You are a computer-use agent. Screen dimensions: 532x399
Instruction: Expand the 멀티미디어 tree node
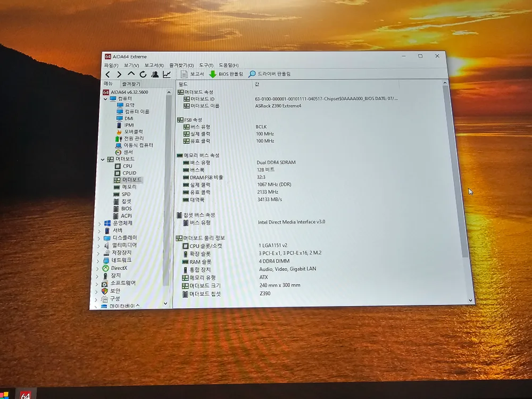coord(98,246)
